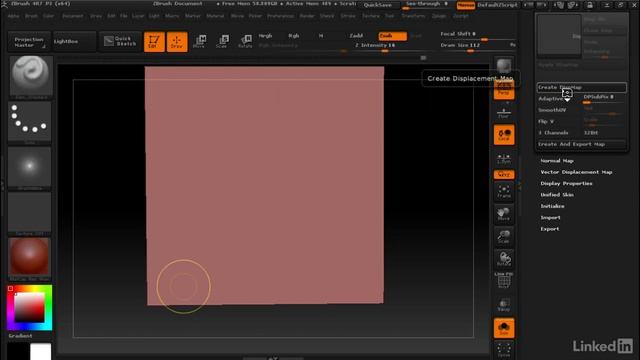Viewport: 640px width, 360px height.
Task: Click the Xpose icon
Action: coord(504,350)
